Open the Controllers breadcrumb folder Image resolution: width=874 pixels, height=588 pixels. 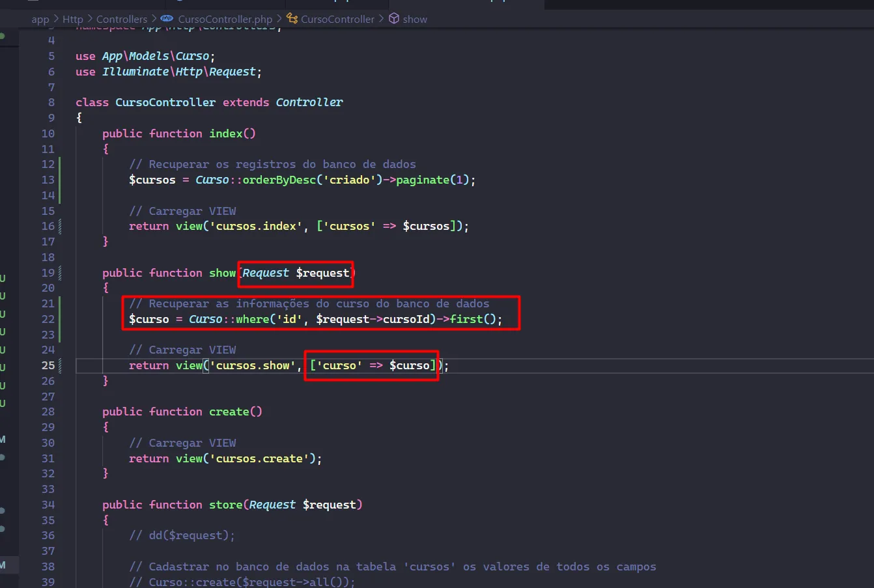tap(122, 20)
